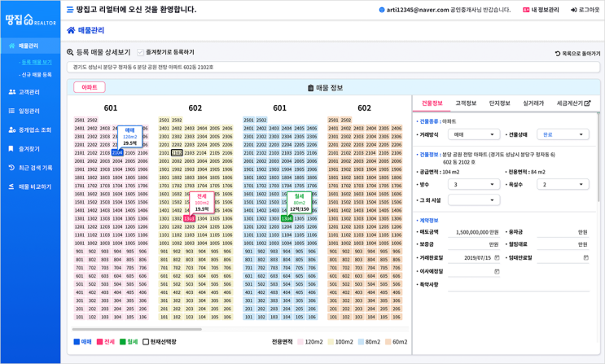Image resolution: width=605 pixels, height=364 pixels.
Task: Select pink 전세 unit 1303 in first 602
Action: tap(189, 218)
